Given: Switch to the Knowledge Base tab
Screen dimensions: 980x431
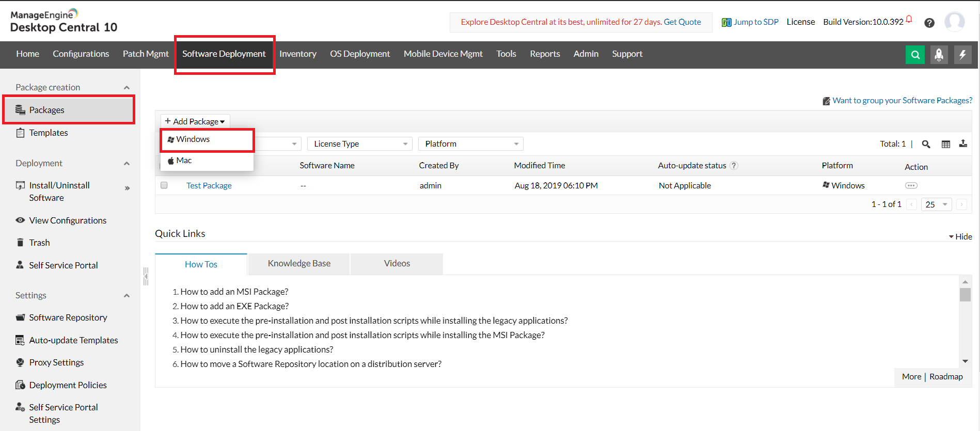Looking at the screenshot, I should (x=299, y=264).
